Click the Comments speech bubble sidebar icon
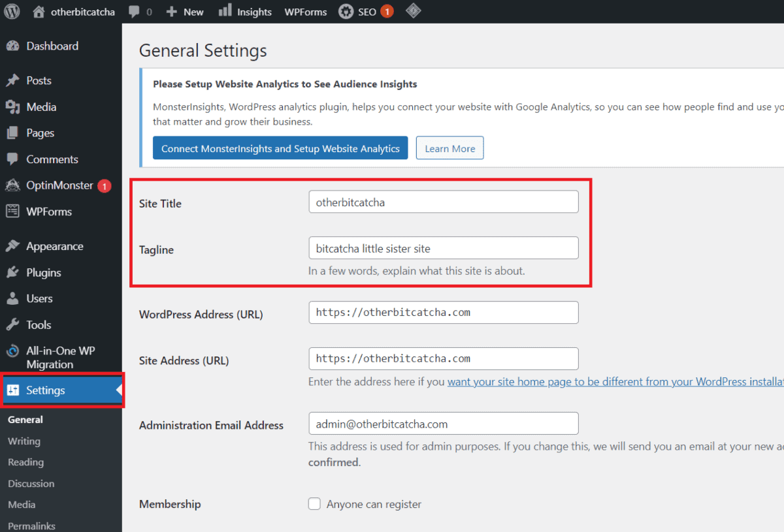784x532 pixels. [x=12, y=159]
